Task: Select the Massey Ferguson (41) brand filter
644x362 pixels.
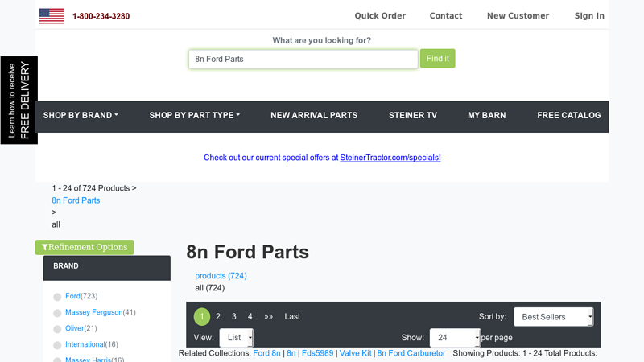Action: 57,313
